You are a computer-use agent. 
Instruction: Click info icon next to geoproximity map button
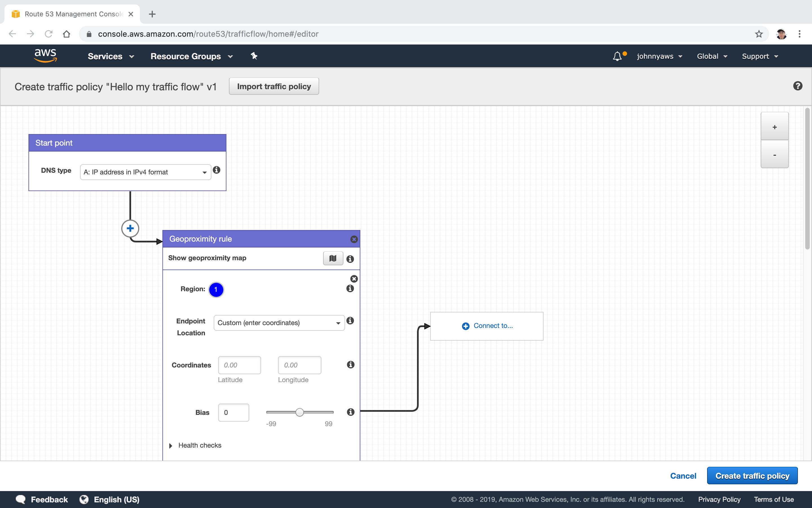(350, 259)
